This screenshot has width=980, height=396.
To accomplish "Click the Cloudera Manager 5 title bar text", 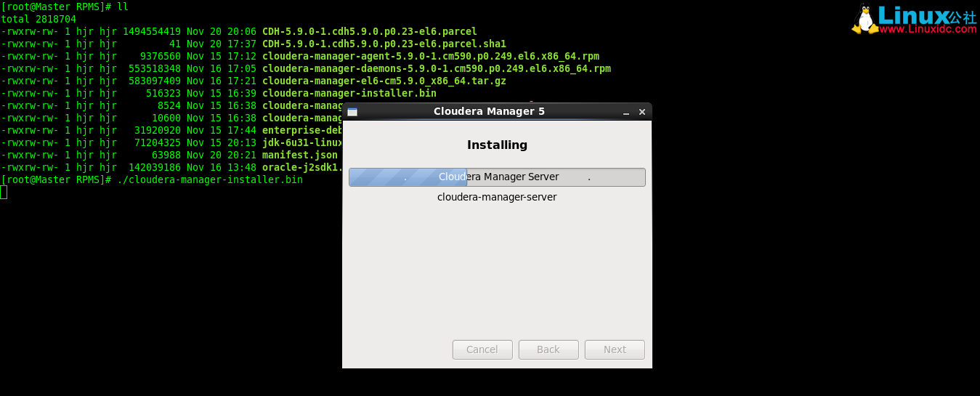I will pyautogui.click(x=489, y=111).
